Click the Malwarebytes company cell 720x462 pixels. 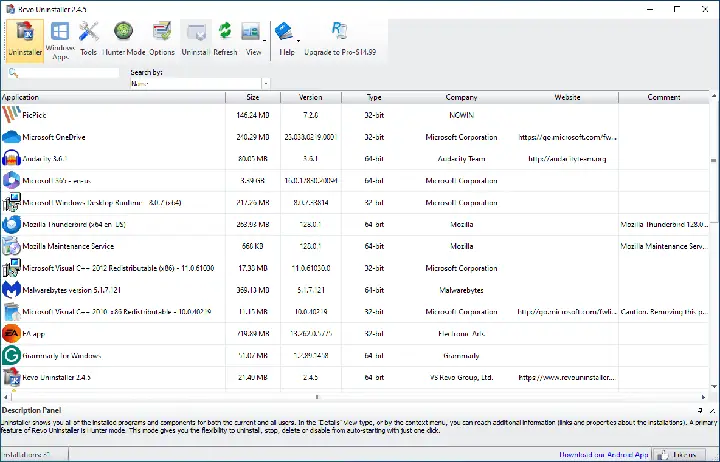pos(461,290)
